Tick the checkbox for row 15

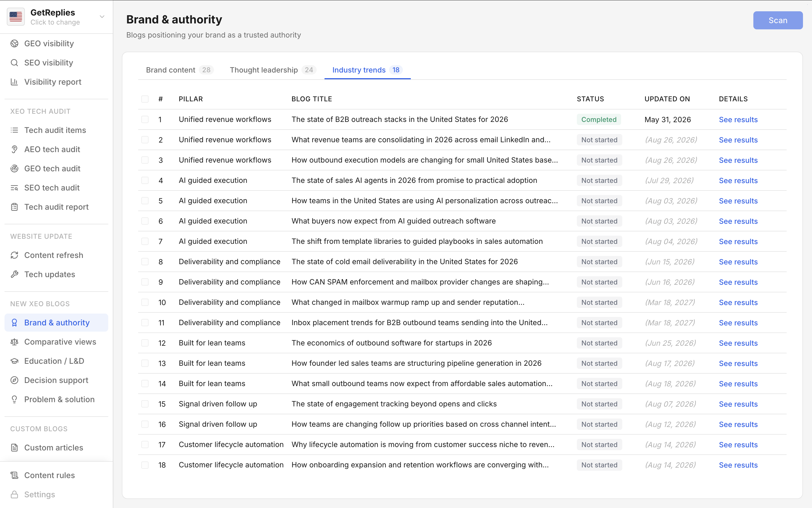[x=145, y=404]
